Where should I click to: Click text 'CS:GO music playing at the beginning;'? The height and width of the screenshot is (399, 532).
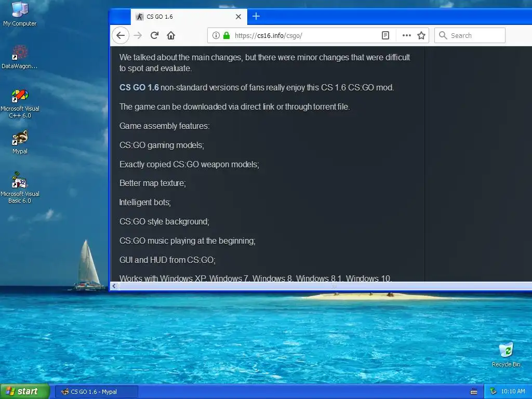pos(187,241)
